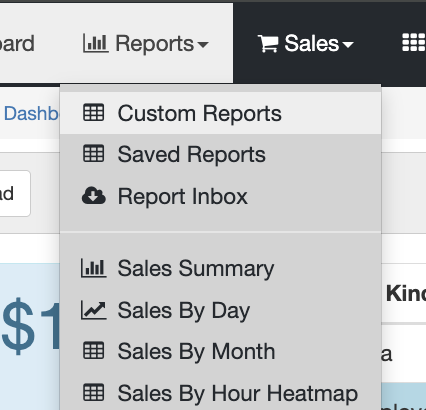Open the Sales navigation menu

coord(306,43)
